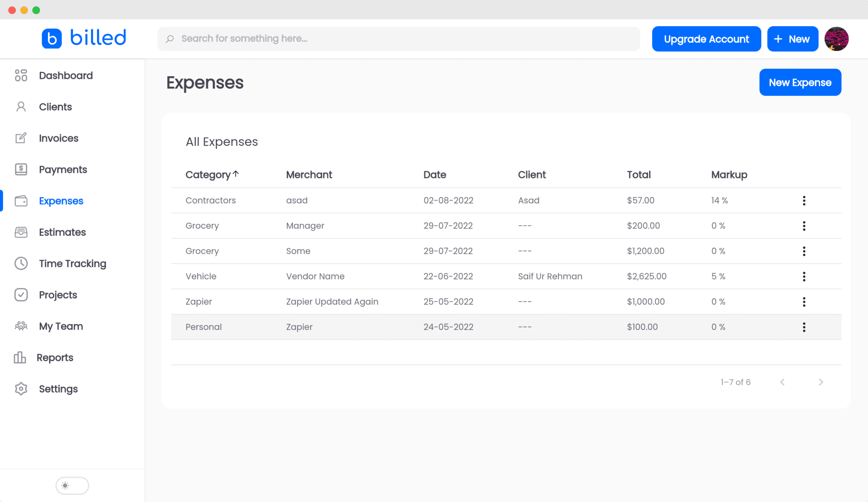Click the New Expense button
868x502 pixels.
click(800, 82)
